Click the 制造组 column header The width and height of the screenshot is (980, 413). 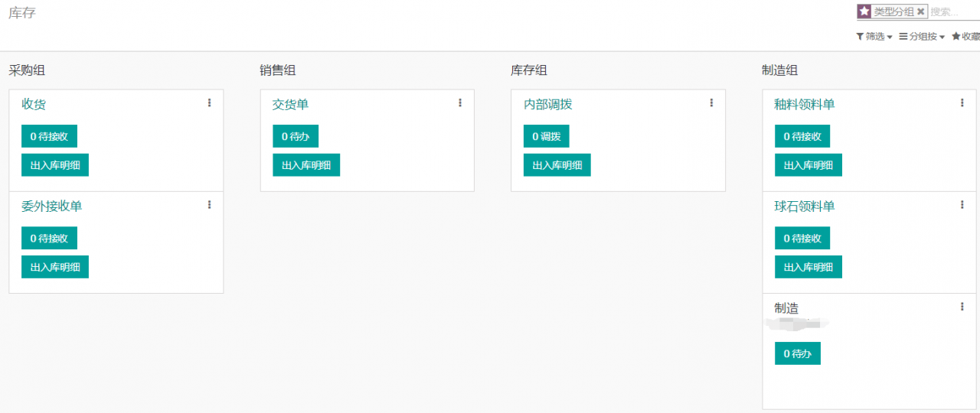coord(780,70)
